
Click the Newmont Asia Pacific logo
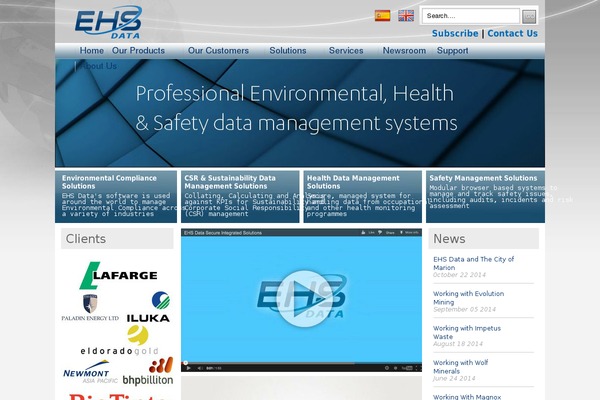click(90, 372)
